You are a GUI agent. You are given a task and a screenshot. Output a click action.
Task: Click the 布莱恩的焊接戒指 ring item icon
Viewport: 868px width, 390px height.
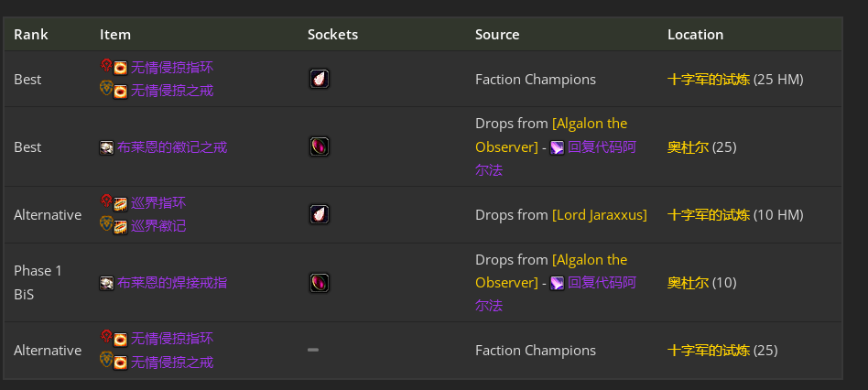(107, 283)
